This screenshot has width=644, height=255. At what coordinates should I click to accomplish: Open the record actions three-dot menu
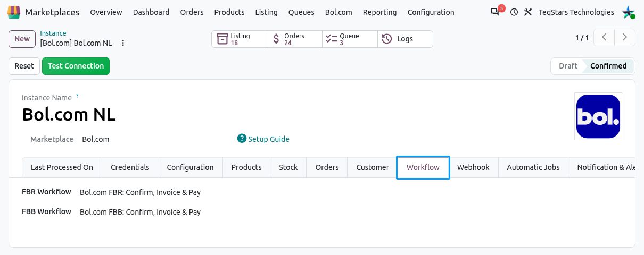(x=123, y=43)
